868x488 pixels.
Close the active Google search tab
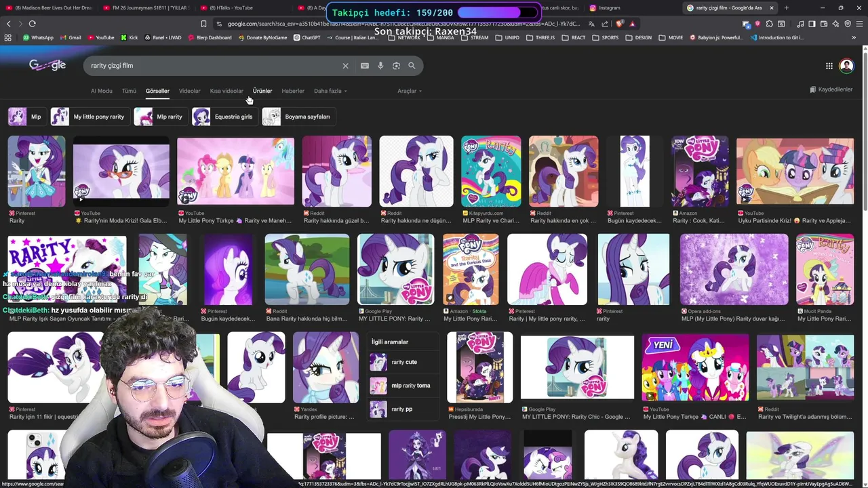(771, 8)
